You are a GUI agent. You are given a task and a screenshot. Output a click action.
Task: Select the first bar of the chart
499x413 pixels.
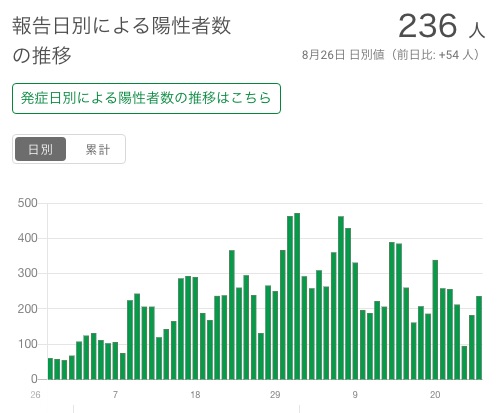click(50, 369)
